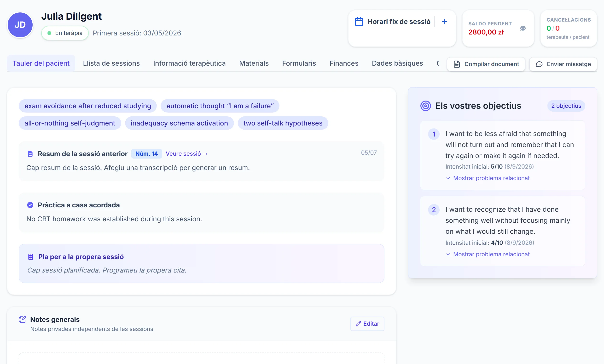This screenshot has width=604, height=364.
Task: Click the Cancel·lacions 0 / 0 counter
Action: pos(553,28)
